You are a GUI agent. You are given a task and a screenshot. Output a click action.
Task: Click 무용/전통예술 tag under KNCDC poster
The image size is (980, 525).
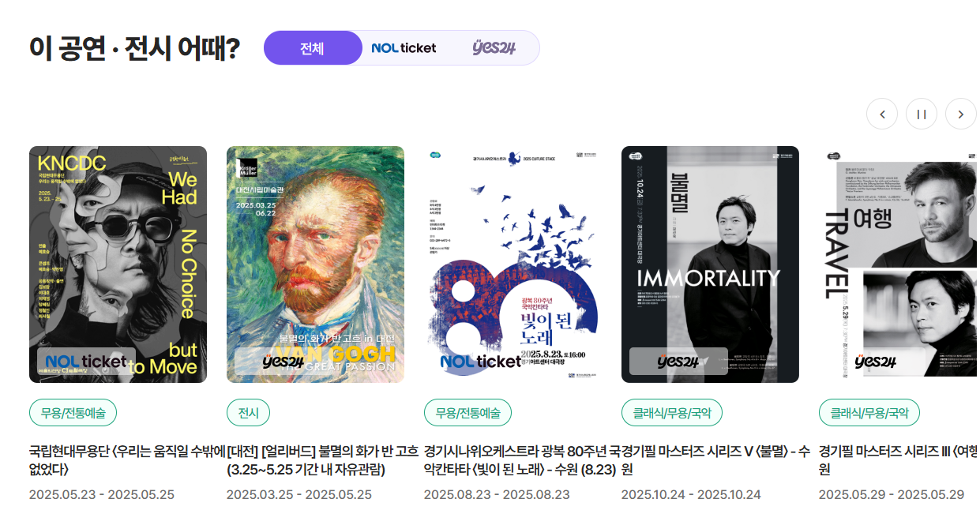pos(73,412)
